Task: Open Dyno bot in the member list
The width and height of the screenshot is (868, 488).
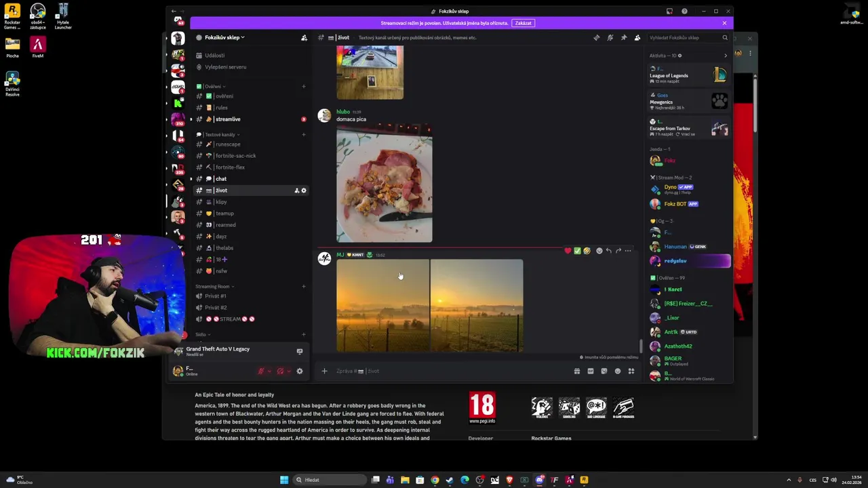Action: [x=688, y=189]
